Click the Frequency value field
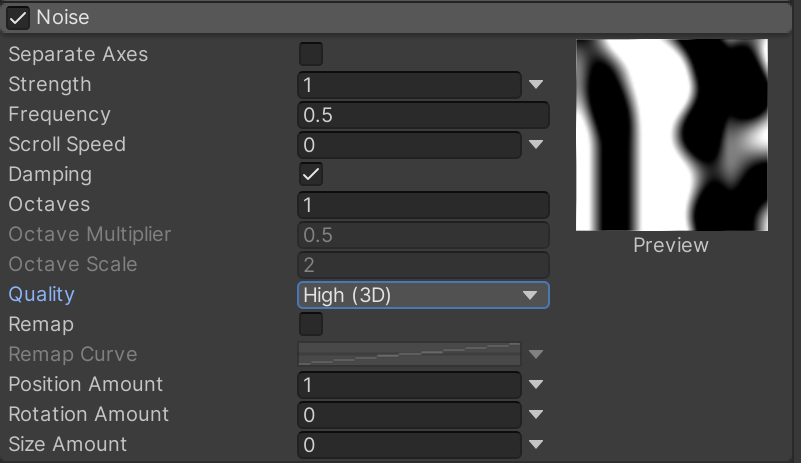The height and width of the screenshot is (463, 801). coord(423,115)
